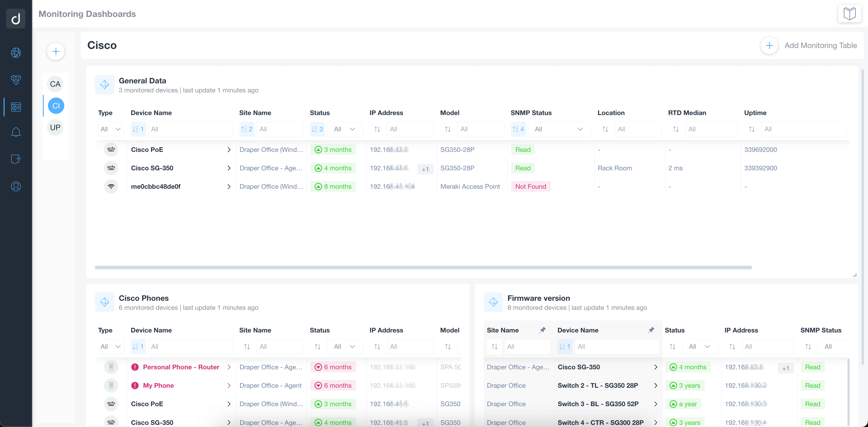Toggle Status filter in Cisco Phones table
Image resolution: width=868 pixels, height=427 pixels.
343,346
